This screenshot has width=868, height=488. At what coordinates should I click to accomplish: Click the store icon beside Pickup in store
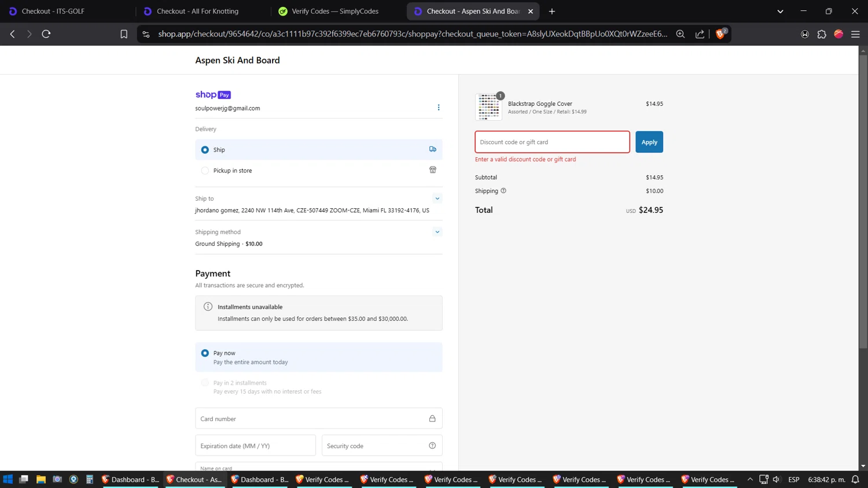[x=433, y=170]
